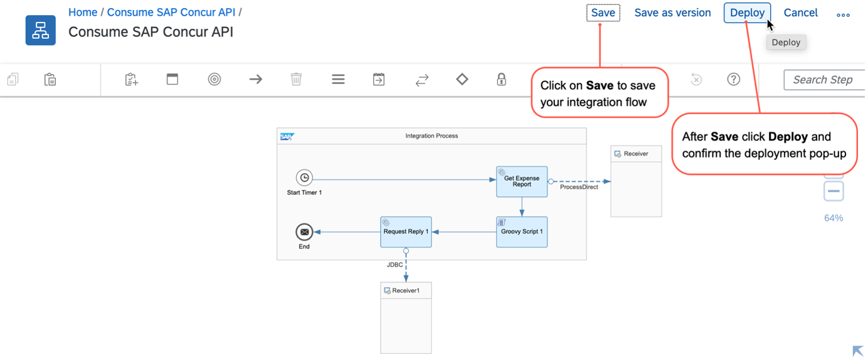
Task: Click the help question mark icon
Action: (x=733, y=79)
